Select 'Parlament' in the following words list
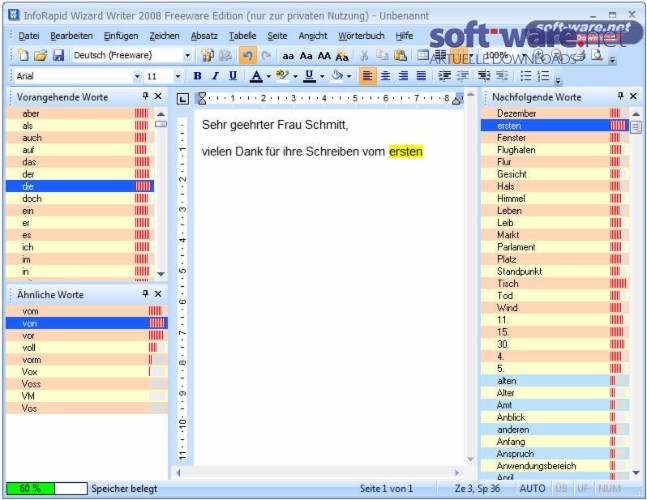The image size is (647, 500). [x=555, y=247]
